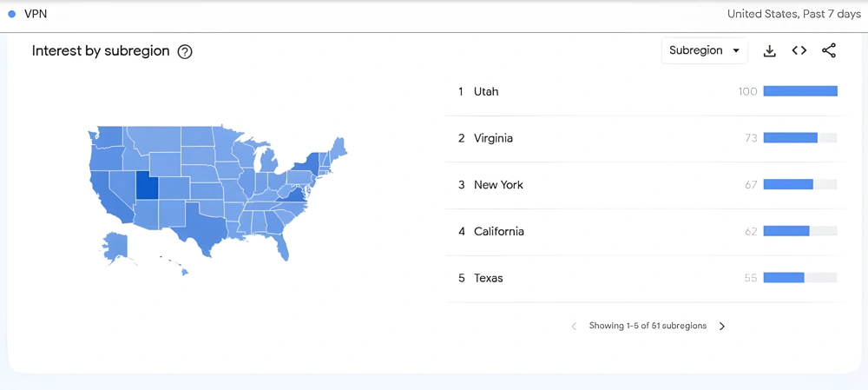Screen dimensions: 868x390
Task: Download the subregion data as CSV
Action: (769, 51)
